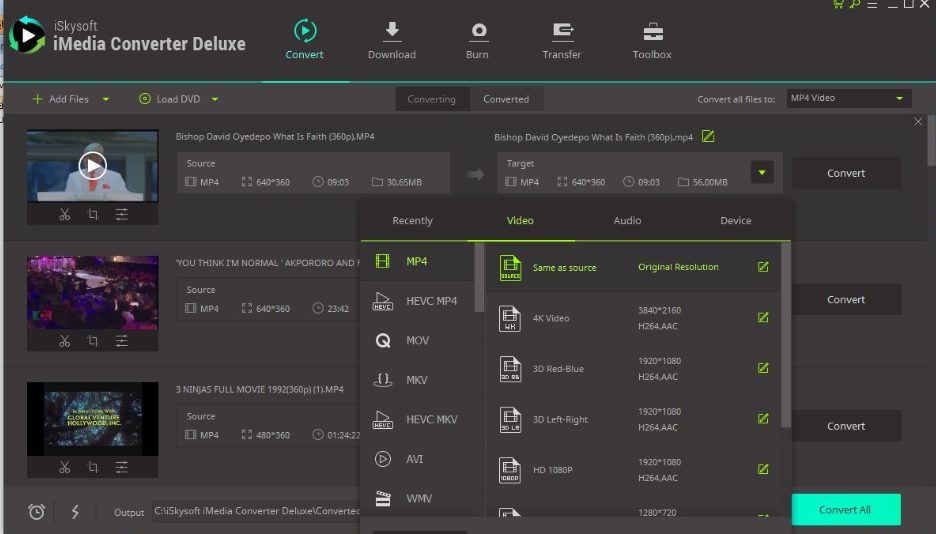The image size is (936, 534).
Task: Click the format list scrollbar
Action: [x=479, y=277]
